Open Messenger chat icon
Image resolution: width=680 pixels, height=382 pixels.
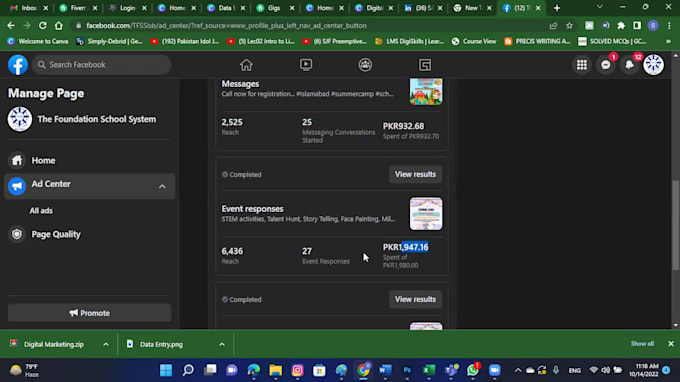coord(606,65)
